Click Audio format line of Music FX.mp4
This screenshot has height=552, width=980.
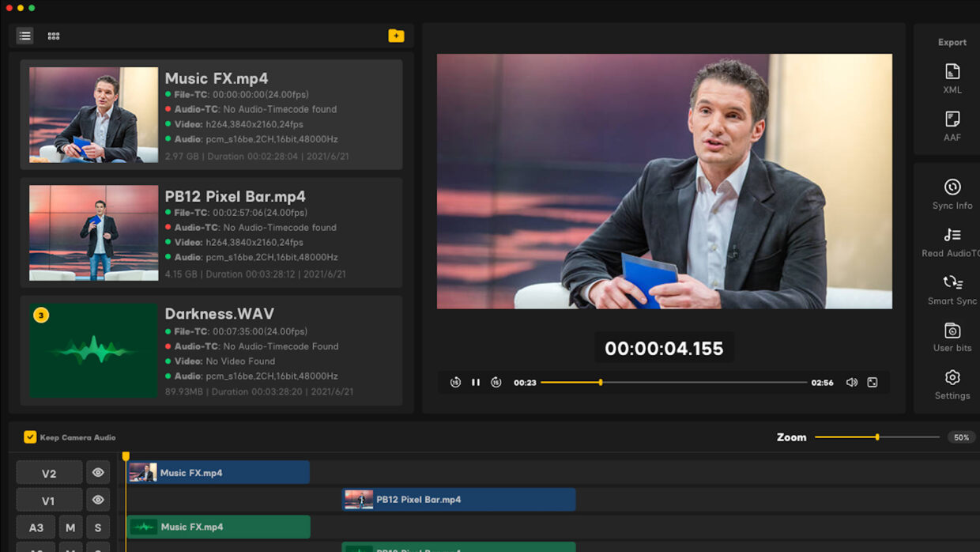[x=251, y=139]
